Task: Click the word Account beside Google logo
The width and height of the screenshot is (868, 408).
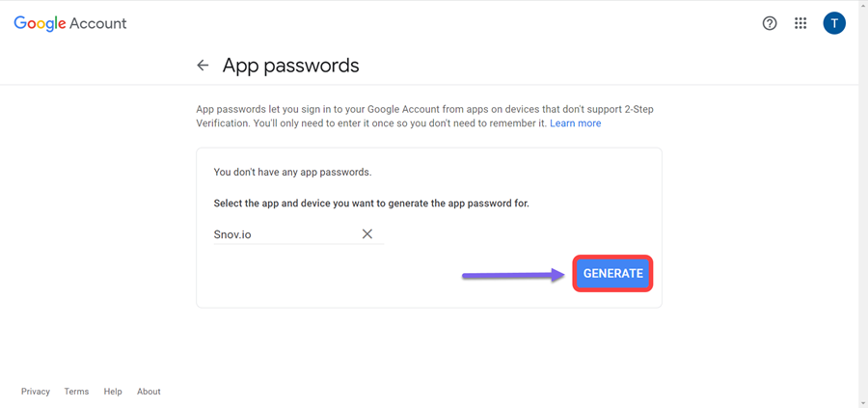Action: tap(98, 23)
